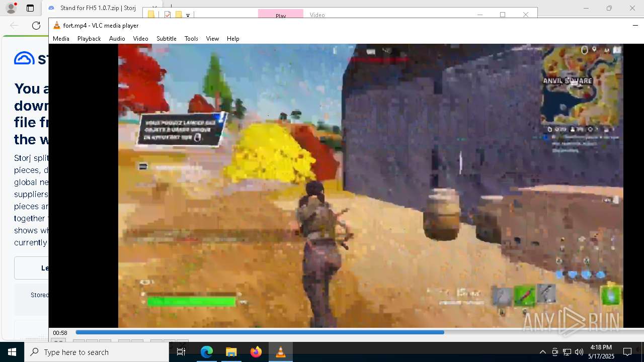This screenshot has height=362, width=644.
Task: Select the Video tab in File Explorer window
Action: coord(317,15)
